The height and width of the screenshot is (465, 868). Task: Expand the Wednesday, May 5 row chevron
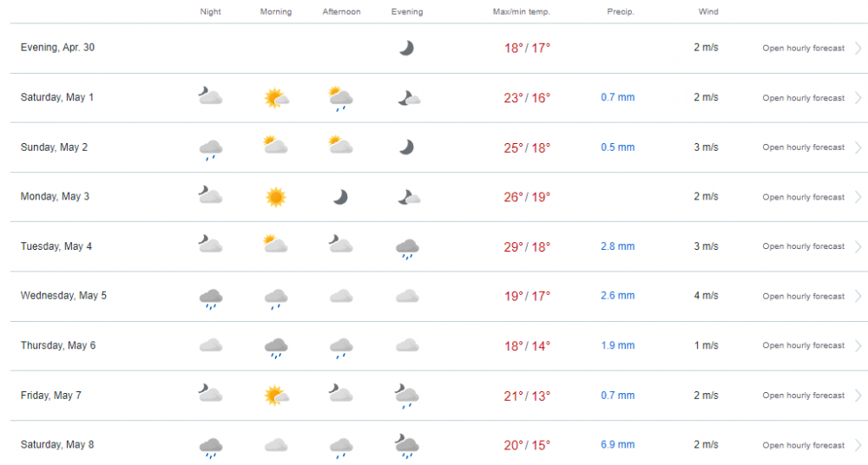[x=858, y=297]
